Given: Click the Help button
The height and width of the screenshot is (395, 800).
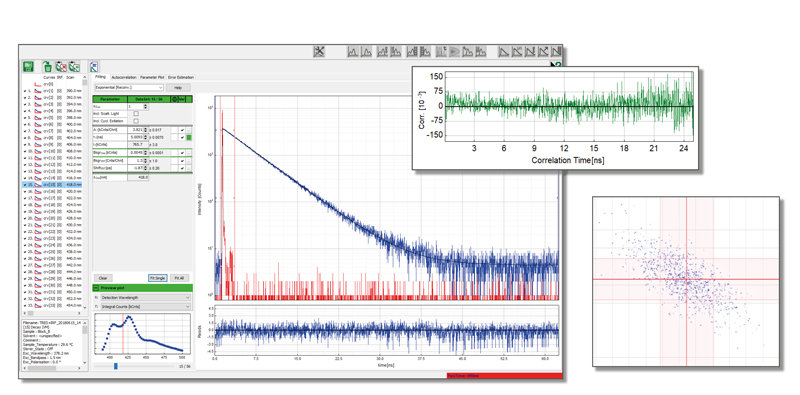Looking at the screenshot, I should coord(178,88).
